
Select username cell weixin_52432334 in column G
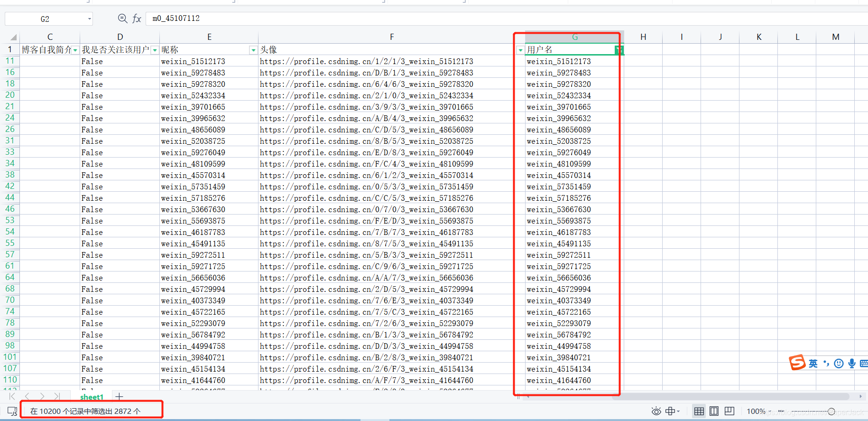(574, 95)
